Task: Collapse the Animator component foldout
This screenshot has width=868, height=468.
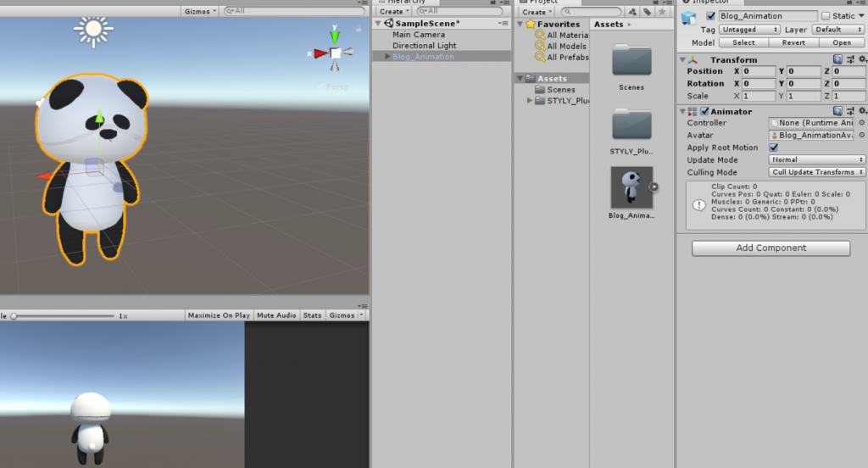Action: (682, 111)
